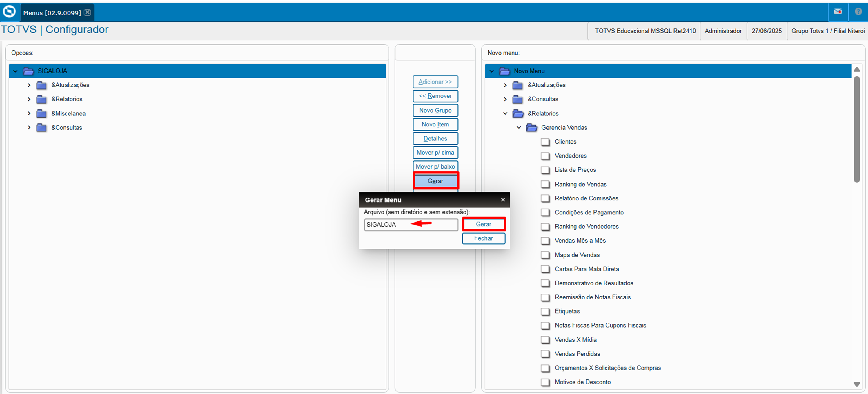Click the Fechar button
The height and width of the screenshot is (394, 868).
coord(483,238)
